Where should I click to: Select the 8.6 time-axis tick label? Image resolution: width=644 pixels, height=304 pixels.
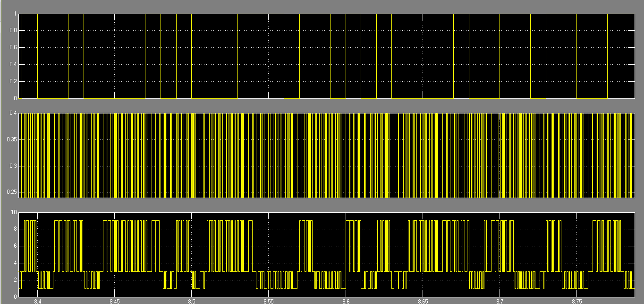pos(346,301)
